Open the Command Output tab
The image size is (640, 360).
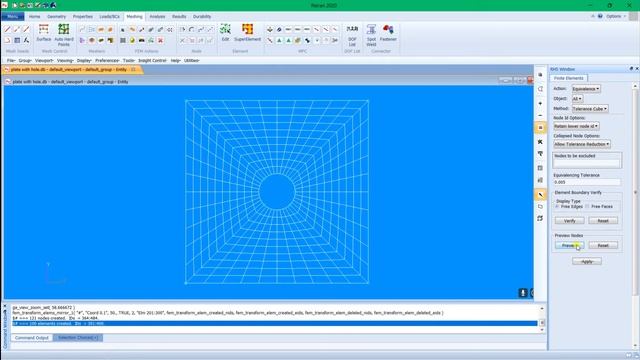pyautogui.click(x=31, y=338)
